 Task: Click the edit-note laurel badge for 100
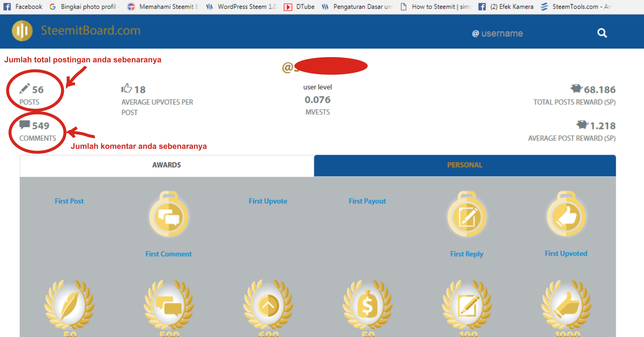467,305
